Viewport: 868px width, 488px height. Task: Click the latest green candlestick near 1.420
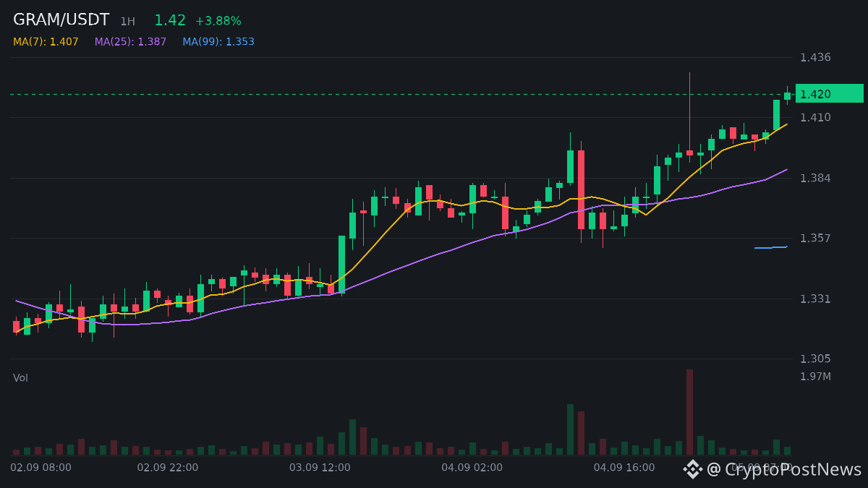click(787, 95)
